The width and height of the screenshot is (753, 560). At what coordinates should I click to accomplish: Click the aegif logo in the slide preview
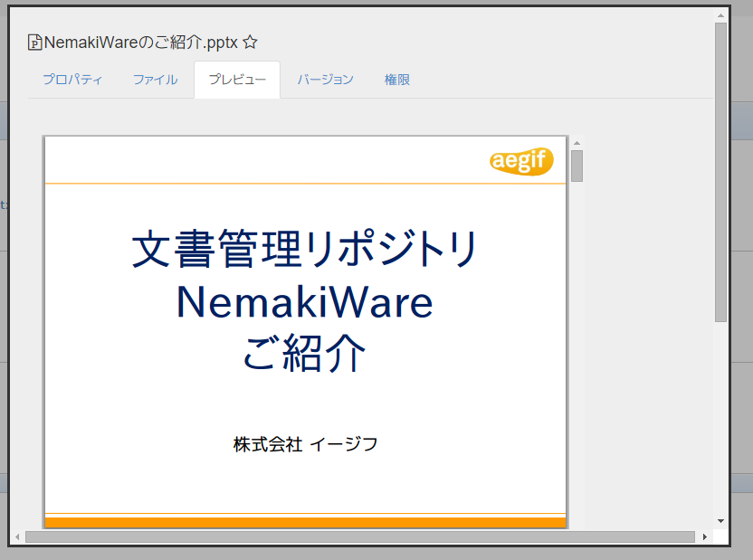pos(521,161)
